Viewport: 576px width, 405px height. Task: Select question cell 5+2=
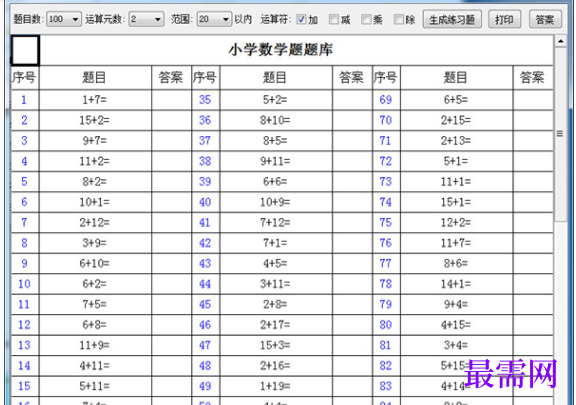(276, 100)
